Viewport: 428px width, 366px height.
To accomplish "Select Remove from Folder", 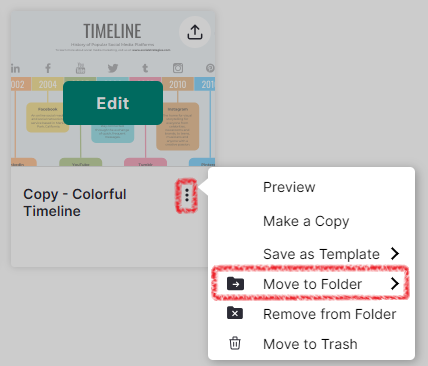I will click(x=329, y=314).
